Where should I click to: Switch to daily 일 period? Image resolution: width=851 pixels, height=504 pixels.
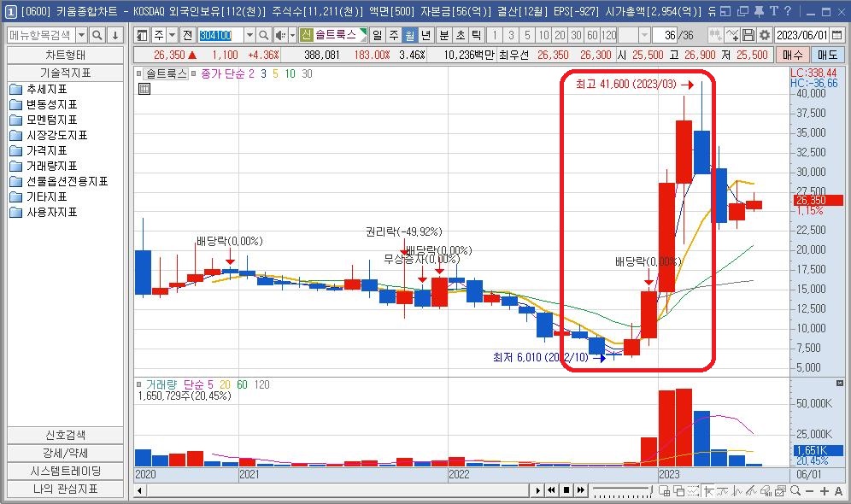(x=377, y=35)
